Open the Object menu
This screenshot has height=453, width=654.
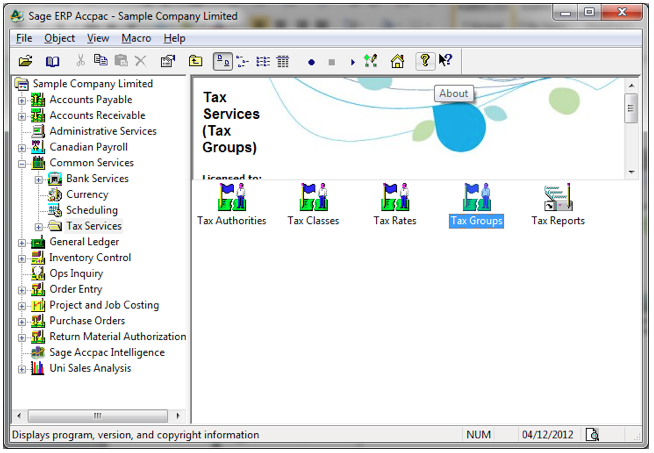coord(59,38)
